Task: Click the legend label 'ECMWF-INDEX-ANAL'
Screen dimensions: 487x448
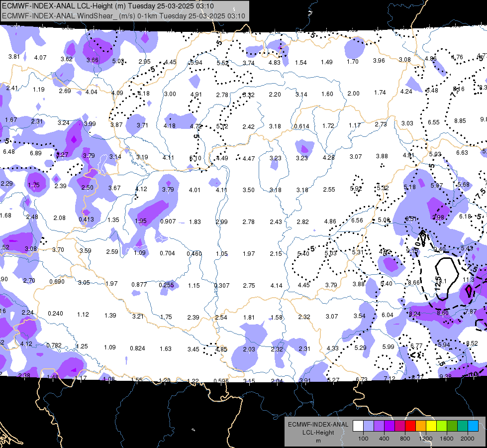Action: 318,425
